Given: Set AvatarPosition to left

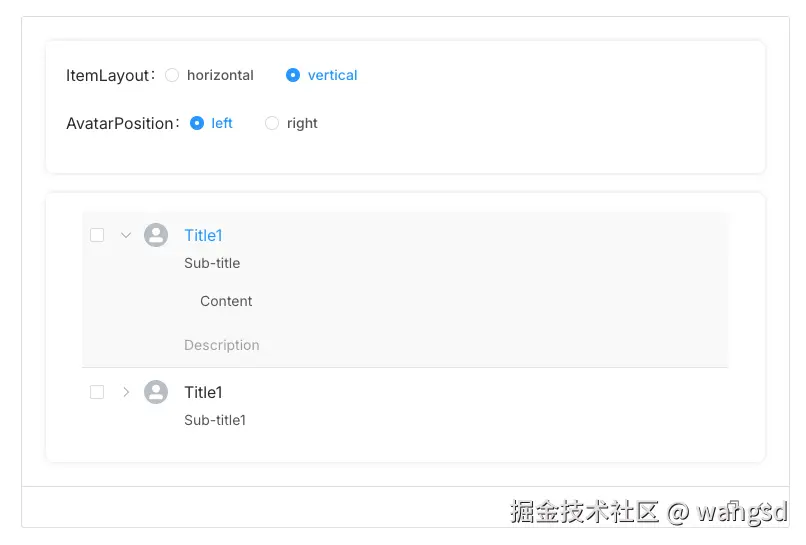Looking at the screenshot, I should (x=197, y=123).
